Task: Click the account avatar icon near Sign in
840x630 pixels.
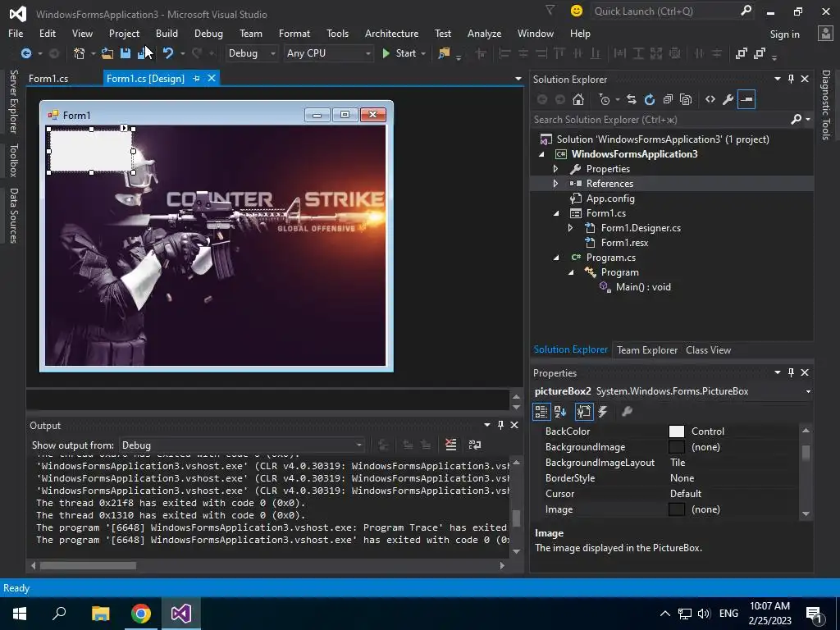Action: [825, 34]
